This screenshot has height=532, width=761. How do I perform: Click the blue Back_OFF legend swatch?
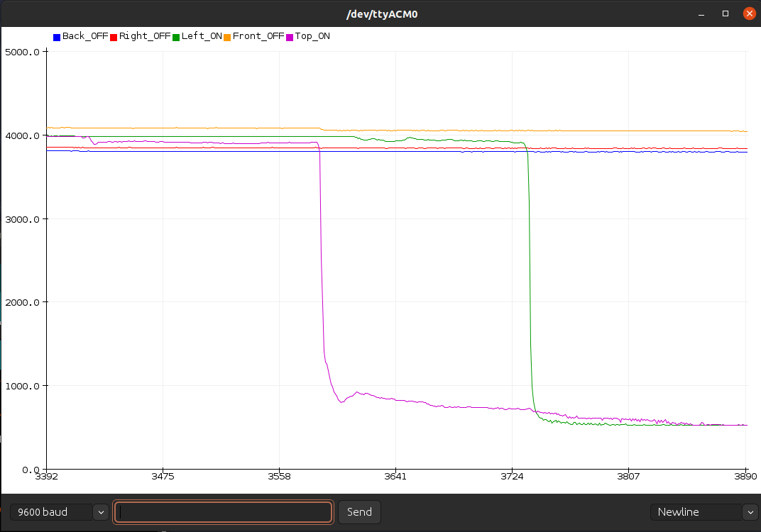57,38
